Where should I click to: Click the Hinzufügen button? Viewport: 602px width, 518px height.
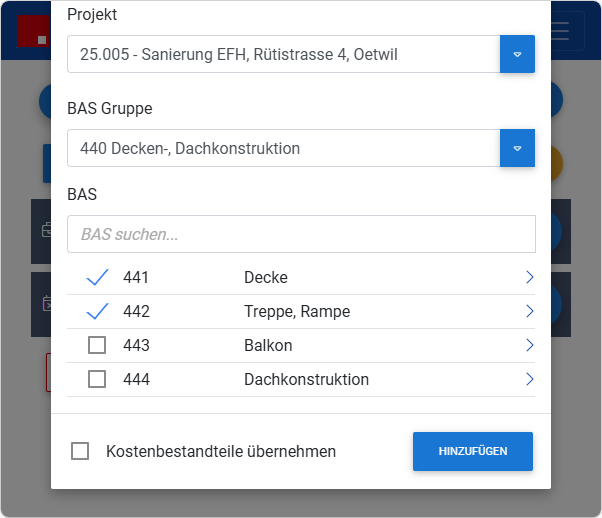click(473, 451)
